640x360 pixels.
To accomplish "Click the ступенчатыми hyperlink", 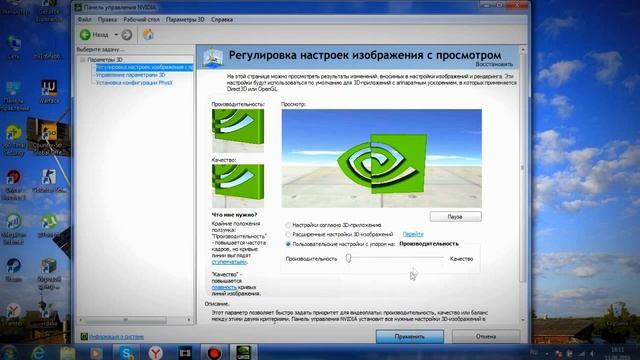I will (x=229, y=262).
